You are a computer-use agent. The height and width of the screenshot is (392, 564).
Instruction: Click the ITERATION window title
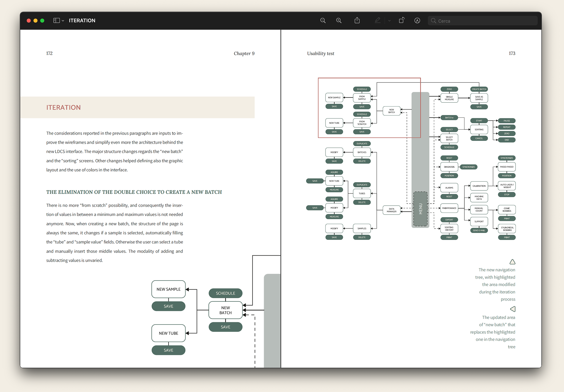point(82,21)
